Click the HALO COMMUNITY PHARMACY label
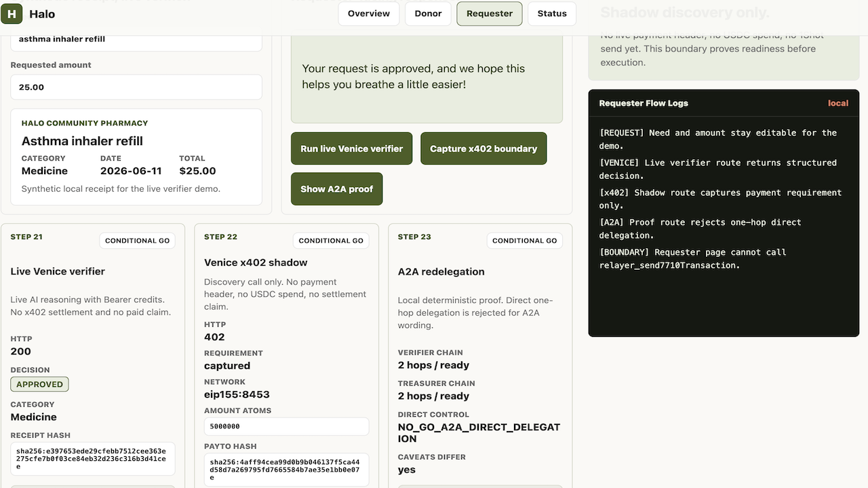The image size is (868, 488). [x=85, y=123]
